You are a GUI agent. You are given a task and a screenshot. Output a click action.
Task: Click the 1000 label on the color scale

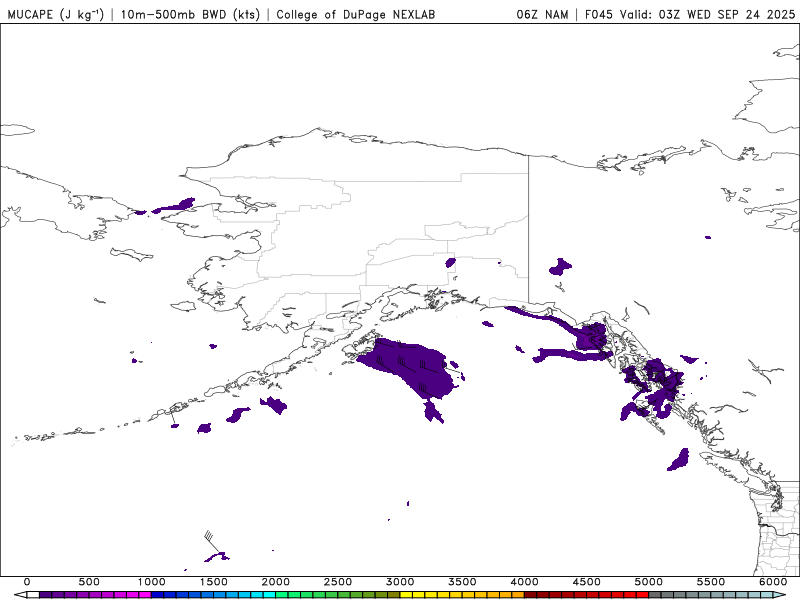click(151, 582)
